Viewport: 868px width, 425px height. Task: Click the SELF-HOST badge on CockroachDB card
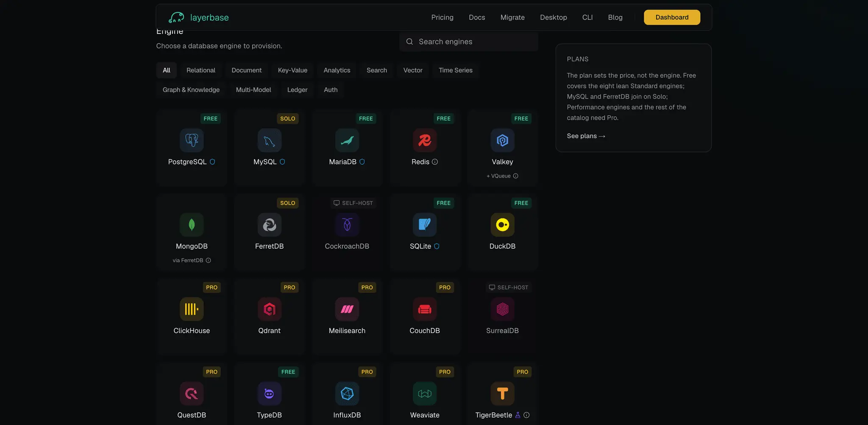point(353,203)
